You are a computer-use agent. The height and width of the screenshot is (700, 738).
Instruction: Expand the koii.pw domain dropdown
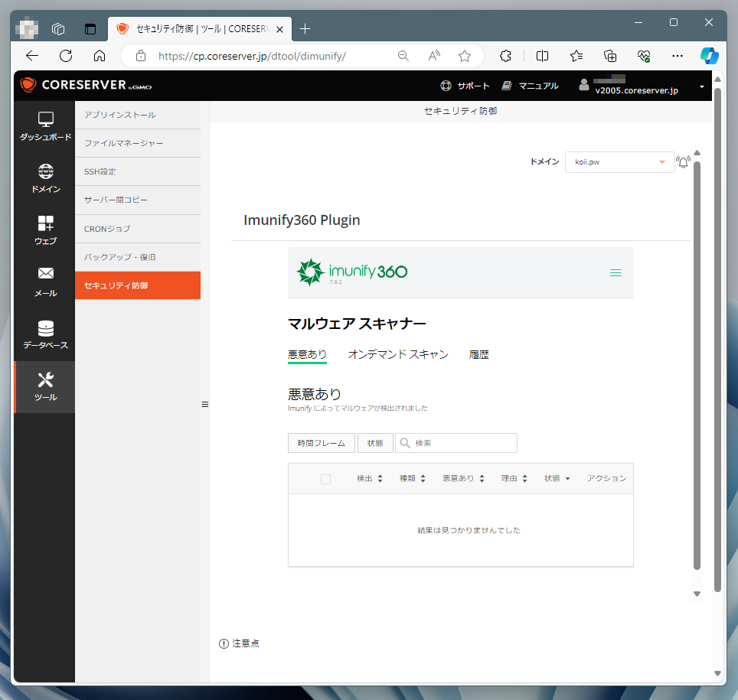[619, 162]
